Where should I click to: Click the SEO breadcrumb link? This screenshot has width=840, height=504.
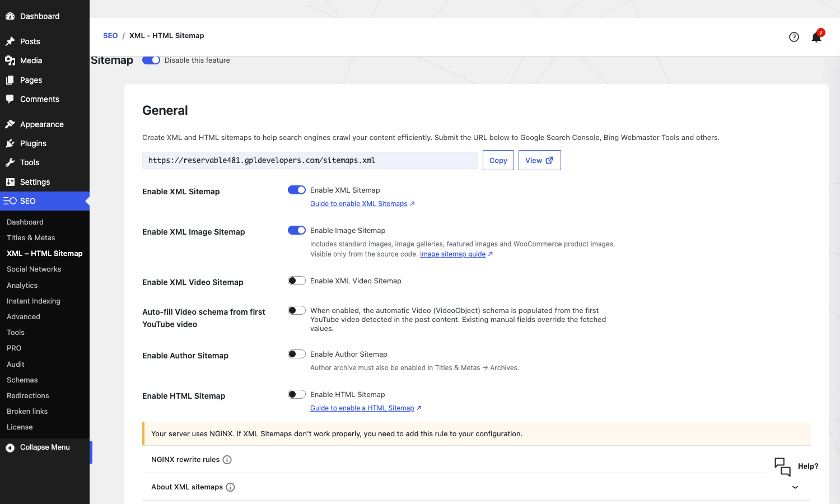[110, 35]
